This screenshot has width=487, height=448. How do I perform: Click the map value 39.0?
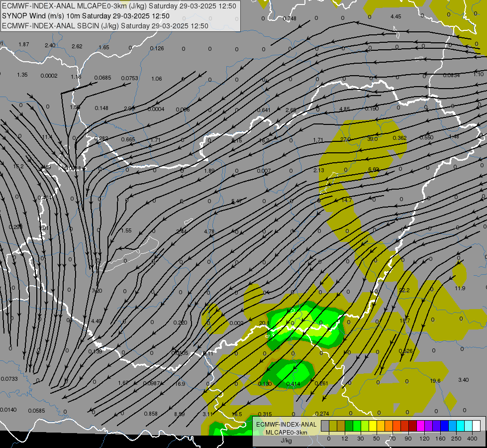(373, 139)
